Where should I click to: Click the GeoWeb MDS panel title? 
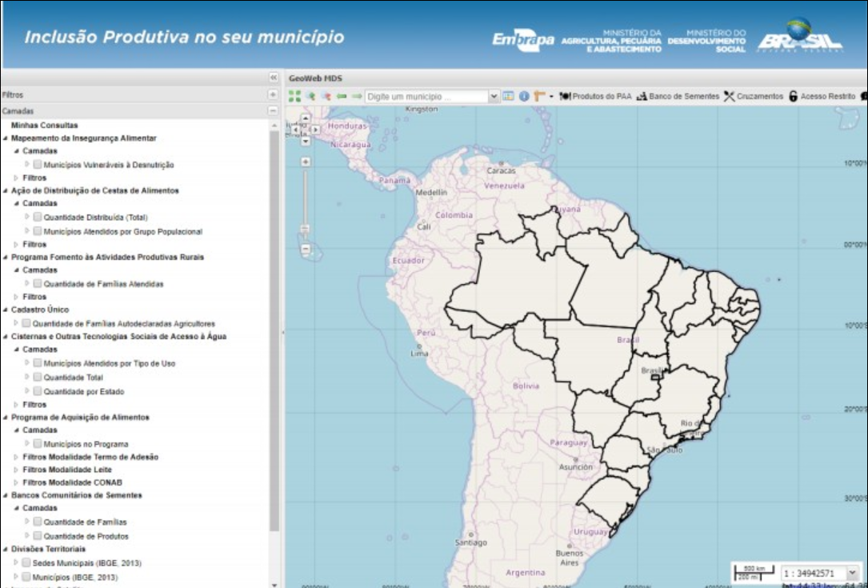tap(315, 78)
